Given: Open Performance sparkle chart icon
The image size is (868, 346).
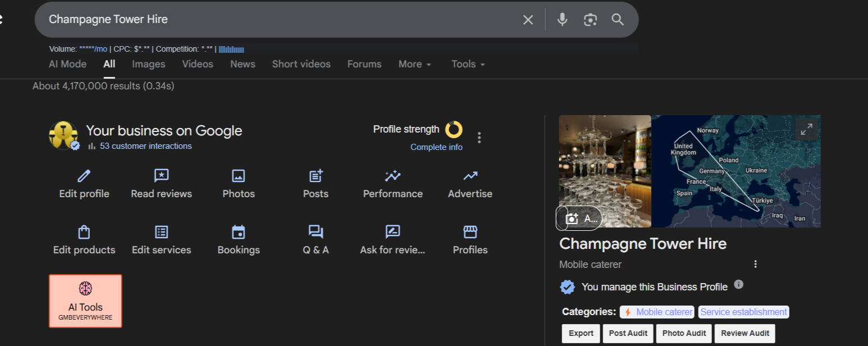Looking at the screenshot, I should (392, 176).
